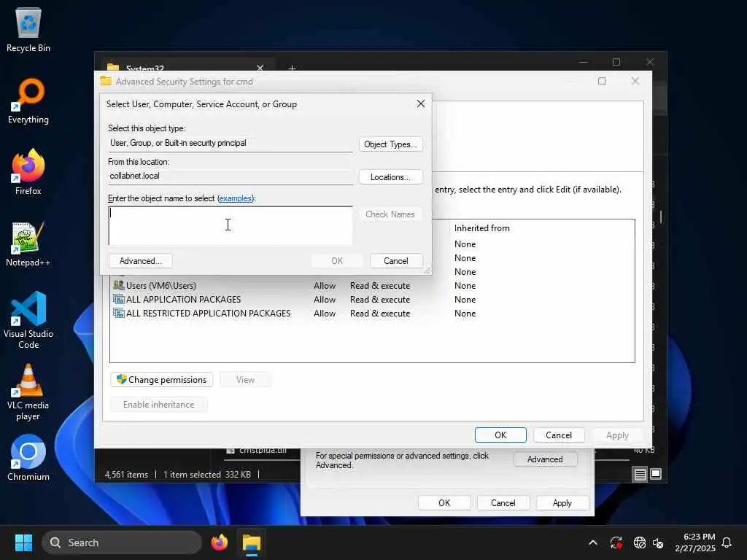Image resolution: width=747 pixels, height=560 pixels.
Task: Launch the Chromium desktop shortcut
Action: (x=28, y=458)
